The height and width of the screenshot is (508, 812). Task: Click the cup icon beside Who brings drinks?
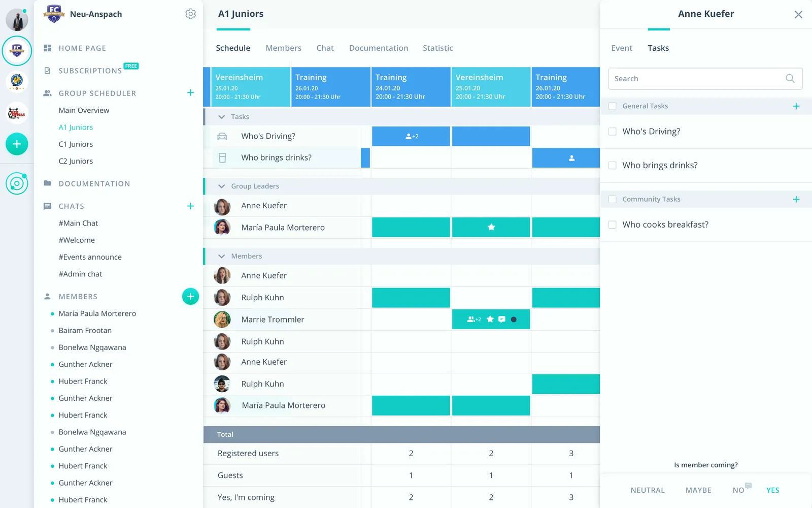click(222, 158)
